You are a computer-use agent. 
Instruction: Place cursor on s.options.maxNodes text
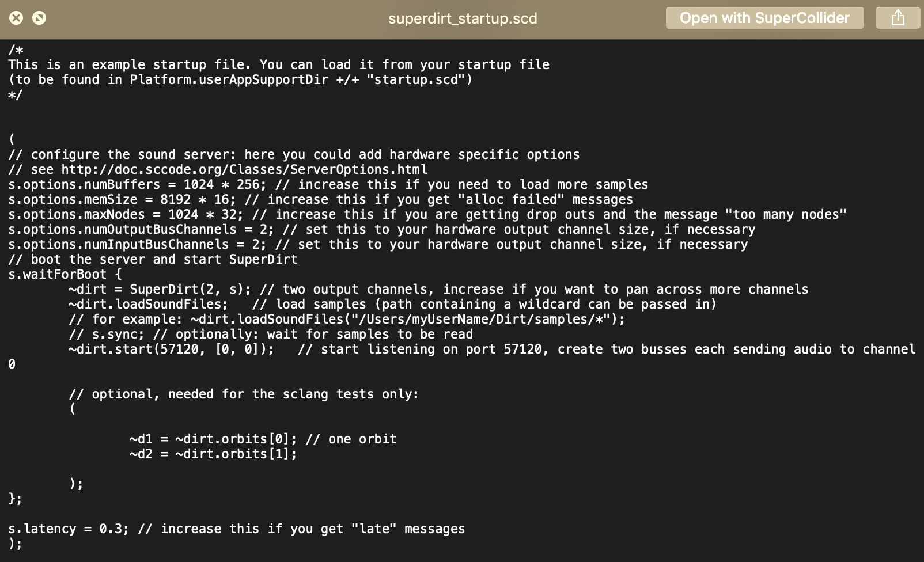77,215
